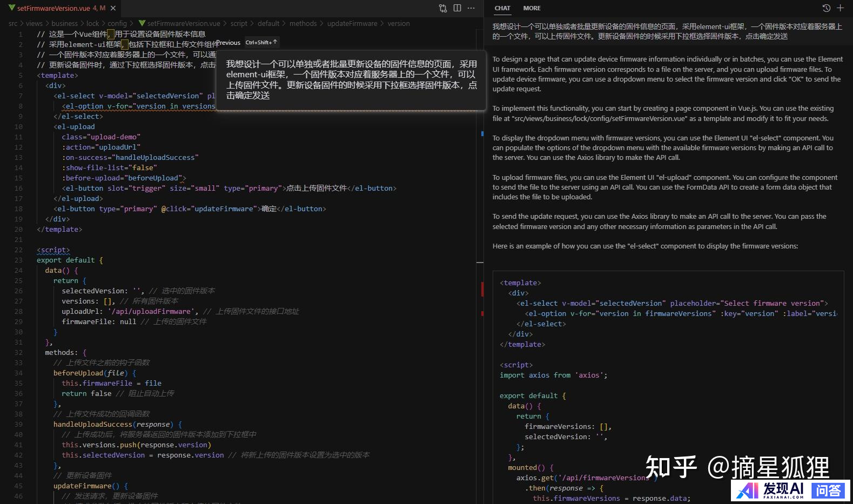The height and width of the screenshot is (504, 853).
Task: Click line number 22 in the gutter
Action: point(19,250)
